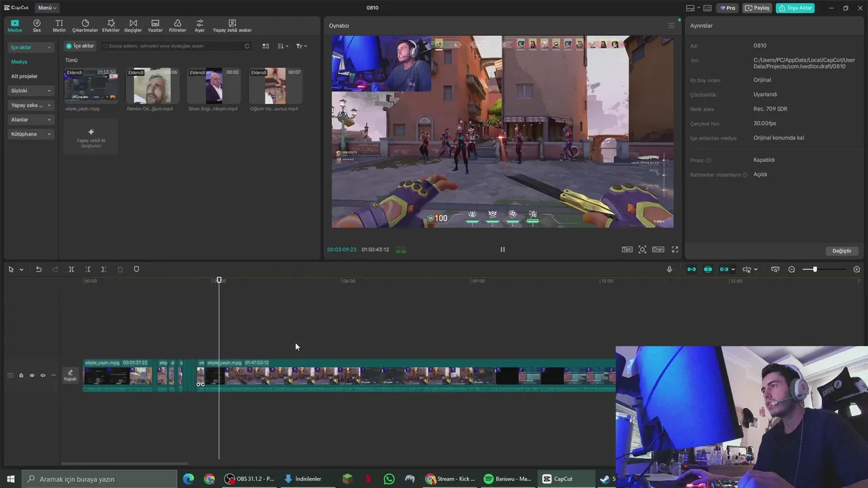Select the Sinan Engi...rdeşim.mp4 thumbnail

[x=214, y=85]
